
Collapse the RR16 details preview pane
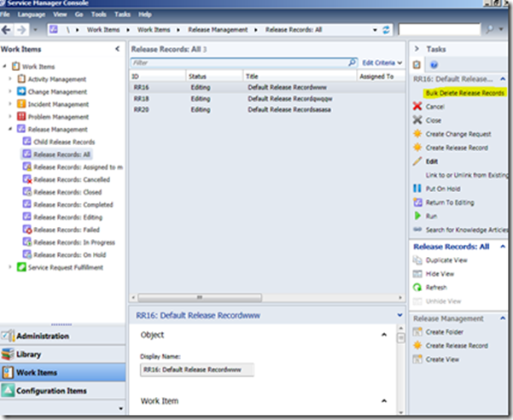tap(399, 315)
